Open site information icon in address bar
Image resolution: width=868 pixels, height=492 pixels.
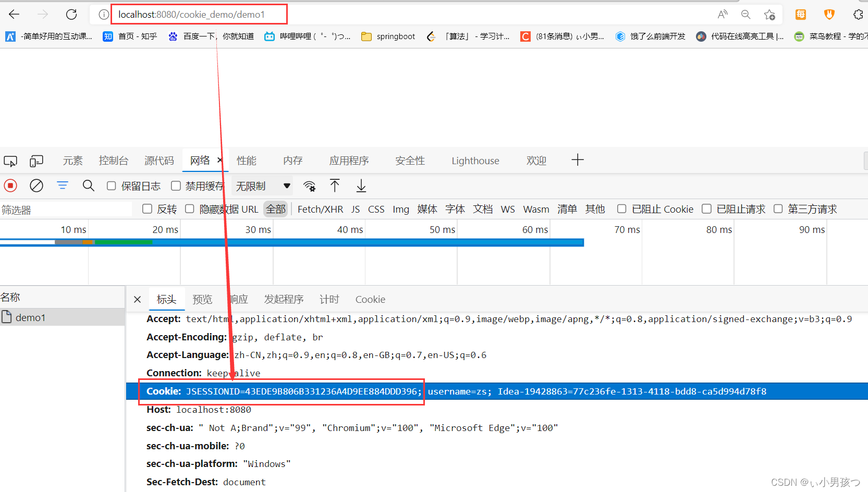pos(104,15)
